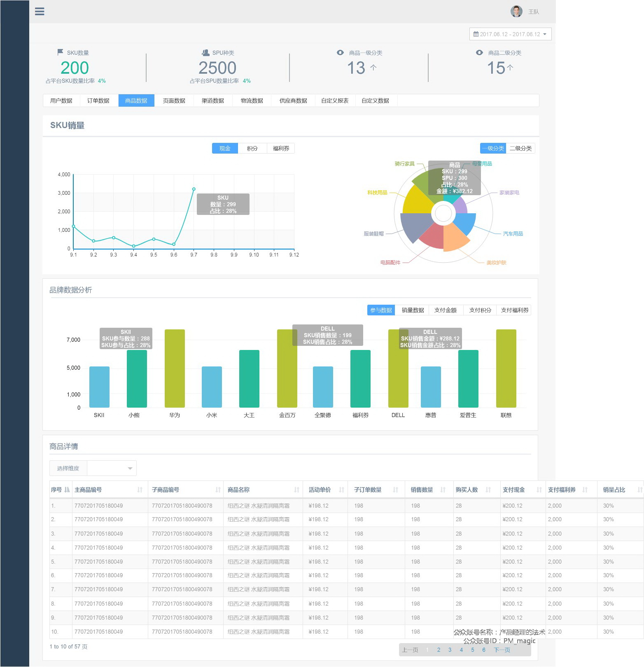
Task: Sort by 商品名称 column arrows
Action: pos(297,490)
